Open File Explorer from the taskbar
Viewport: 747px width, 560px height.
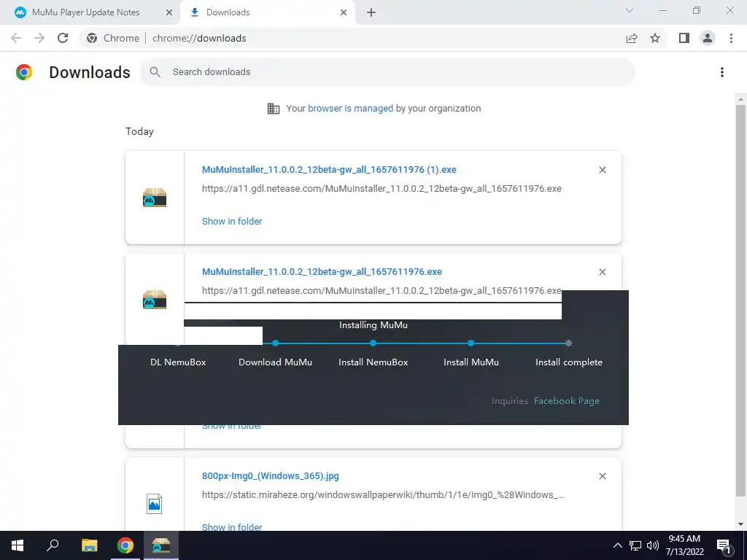tap(89, 545)
